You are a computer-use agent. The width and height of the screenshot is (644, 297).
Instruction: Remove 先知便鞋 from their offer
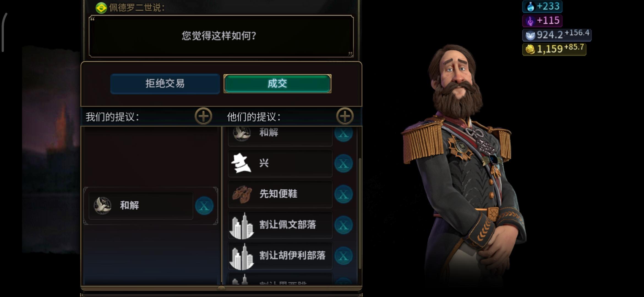(x=343, y=194)
